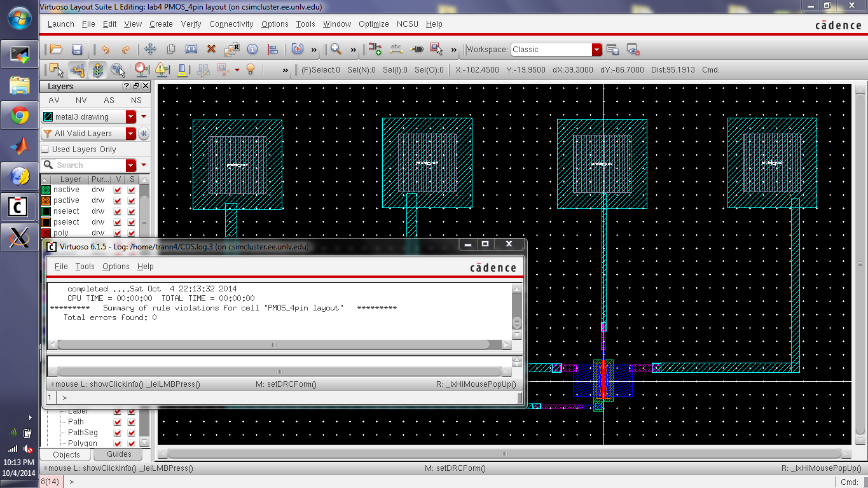The image size is (868, 488).
Task: Open dropdown arrow next to greyed select icon
Action: tap(237, 69)
